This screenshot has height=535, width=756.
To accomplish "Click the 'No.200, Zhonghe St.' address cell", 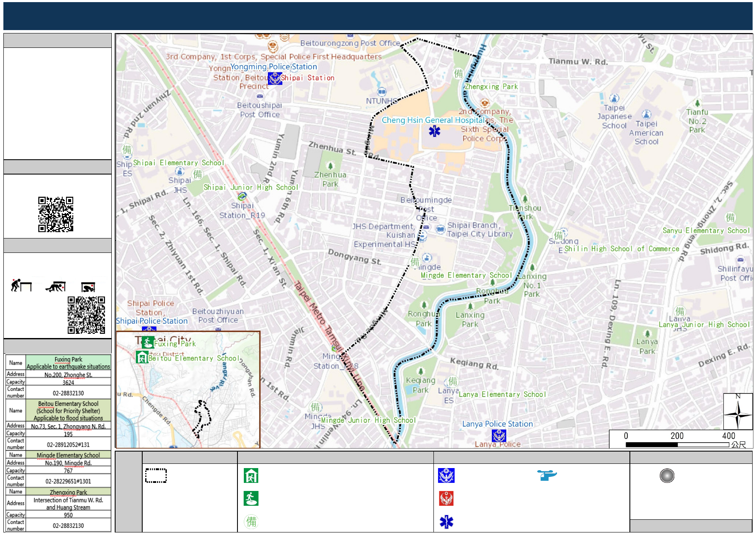I will pyautogui.click(x=68, y=374).
